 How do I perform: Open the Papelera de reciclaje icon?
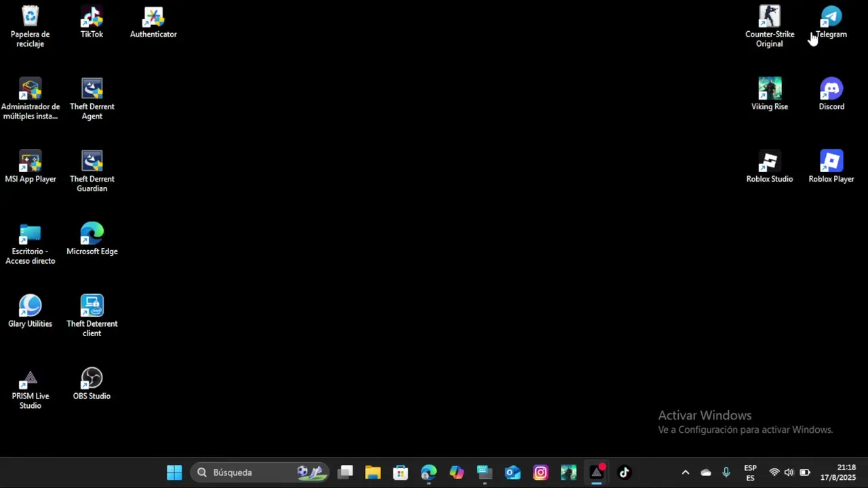[x=30, y=26]
